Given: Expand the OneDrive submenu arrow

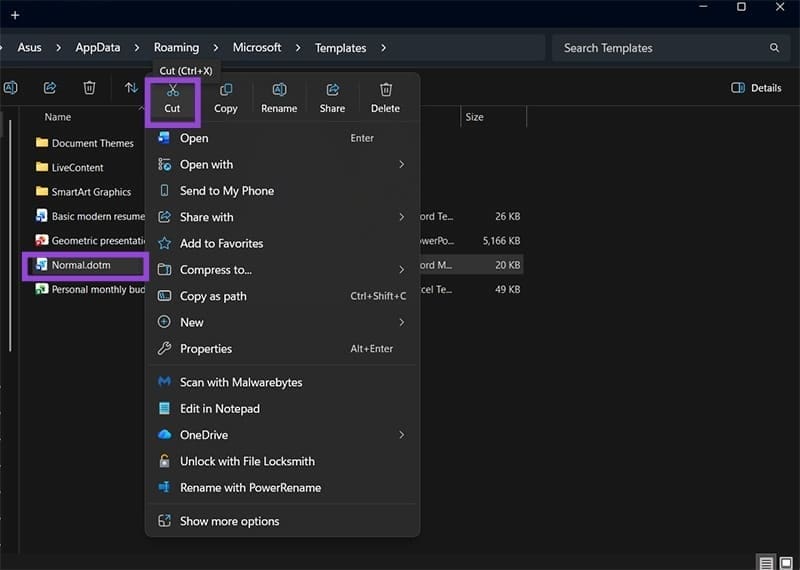Looking at the screenshot, I should coord(401,435).
